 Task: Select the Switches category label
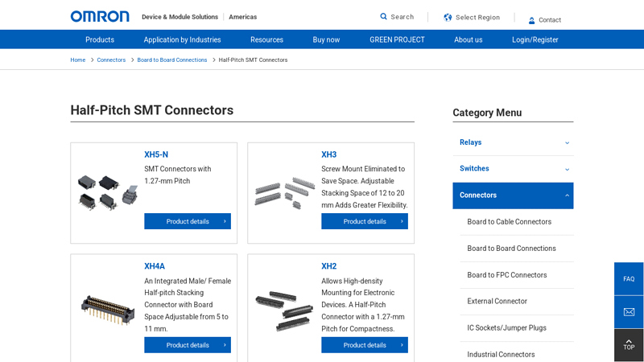point(474,169)
